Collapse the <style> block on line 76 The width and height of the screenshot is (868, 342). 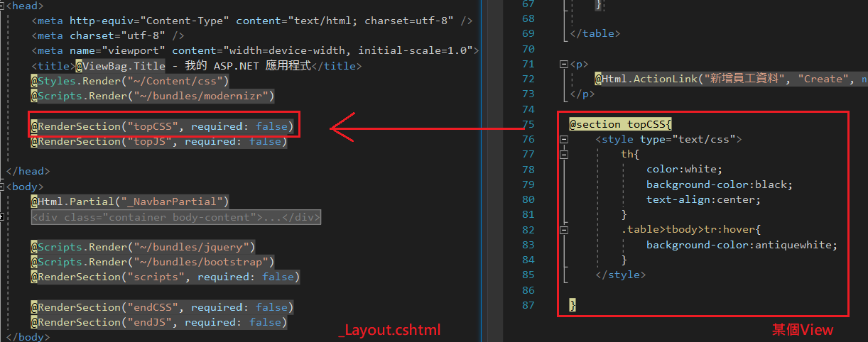pyautogui.click(x=564, y=139)
